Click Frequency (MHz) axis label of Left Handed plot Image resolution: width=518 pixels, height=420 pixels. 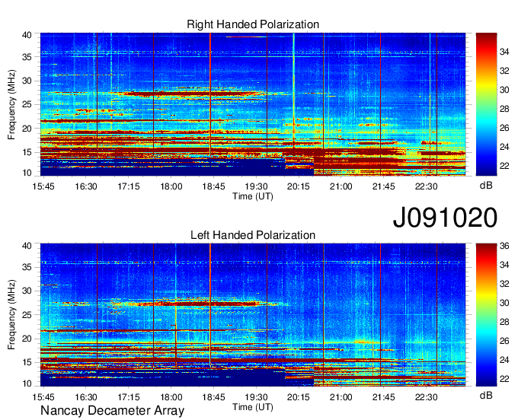(x=11, y=315)
